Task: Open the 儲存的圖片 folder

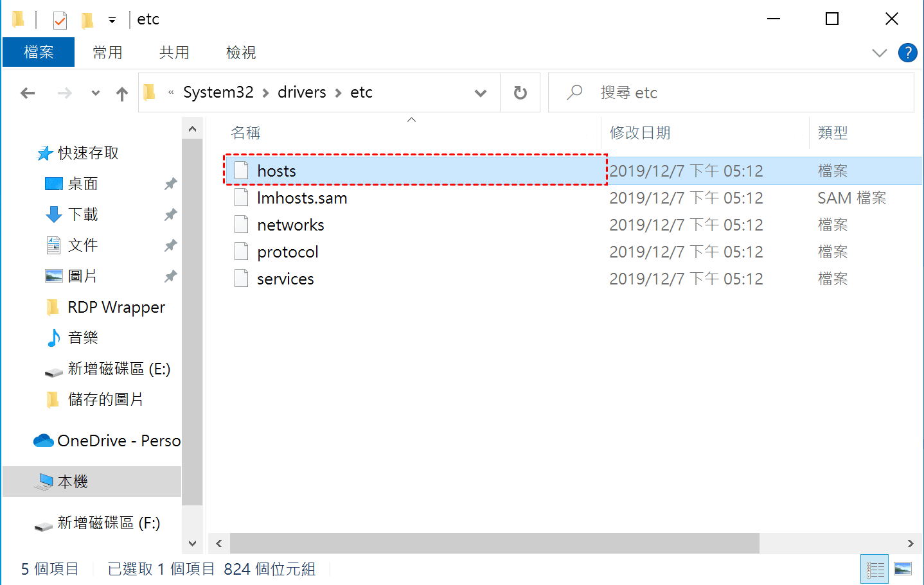Action: pos(105,399)
